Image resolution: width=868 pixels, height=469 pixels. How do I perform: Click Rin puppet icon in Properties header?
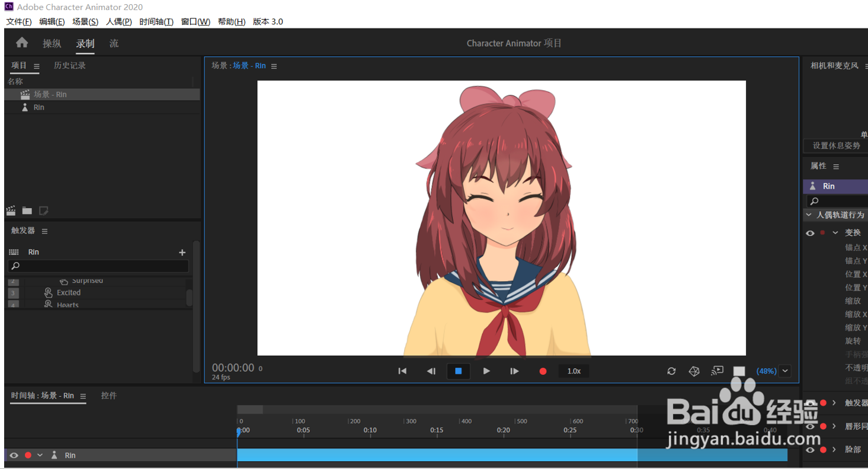[x=813, y=186]
